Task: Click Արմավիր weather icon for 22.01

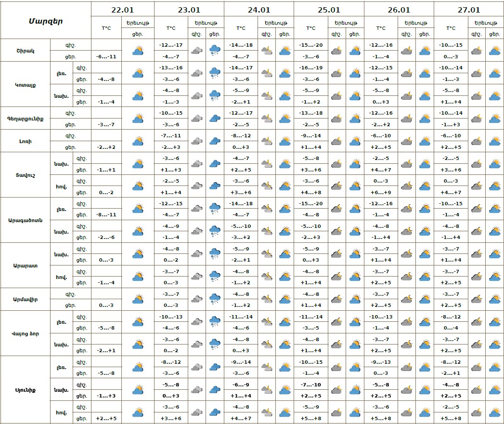Action: 138,300
